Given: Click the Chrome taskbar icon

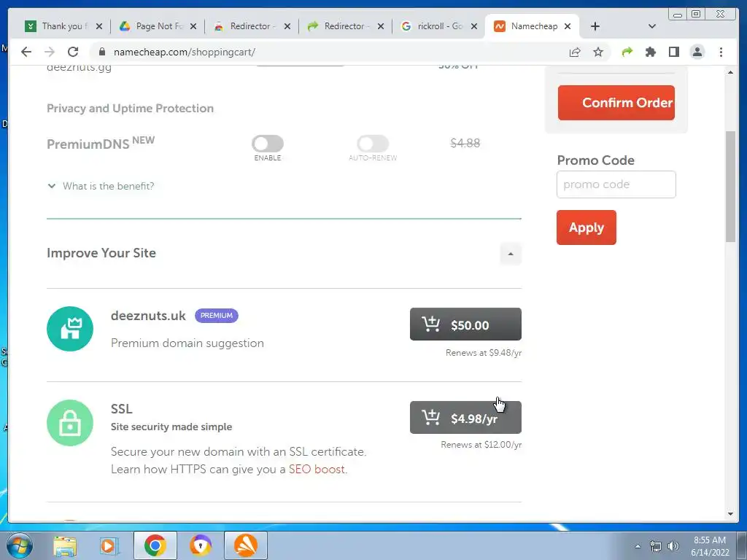Looking at the screenshot, I should pyautogui.click(x=155, y=545).
